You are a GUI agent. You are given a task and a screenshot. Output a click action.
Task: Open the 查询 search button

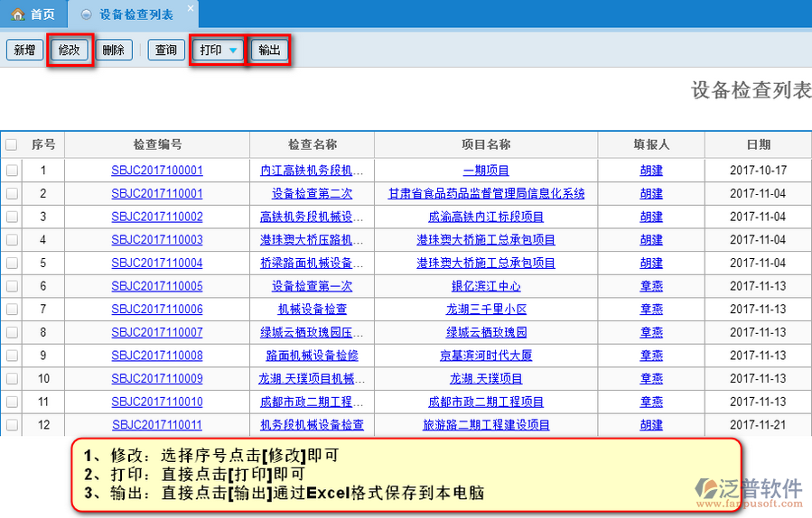click(166, 51)
